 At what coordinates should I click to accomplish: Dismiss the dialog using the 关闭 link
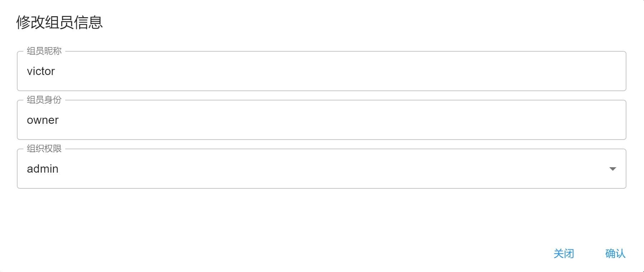click(x=564, y=253)
